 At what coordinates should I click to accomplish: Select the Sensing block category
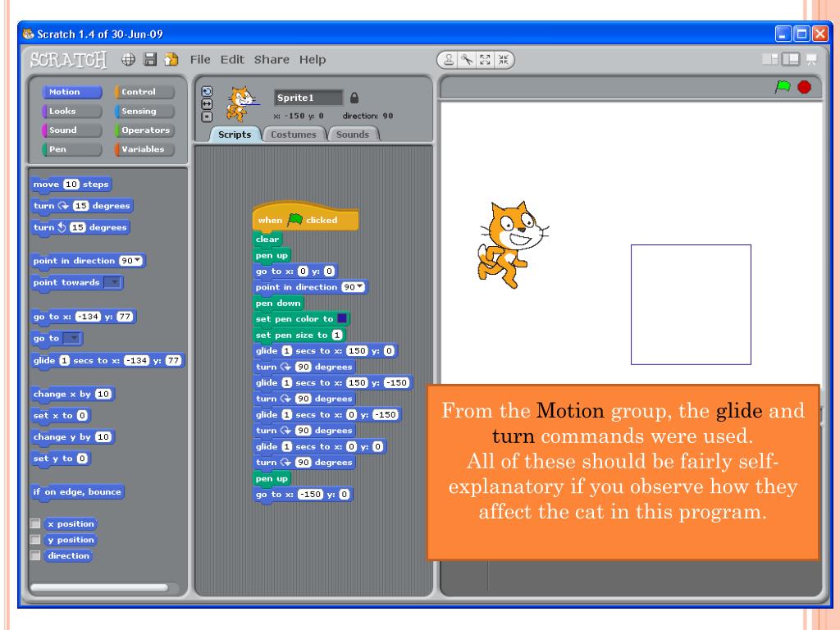144,112
